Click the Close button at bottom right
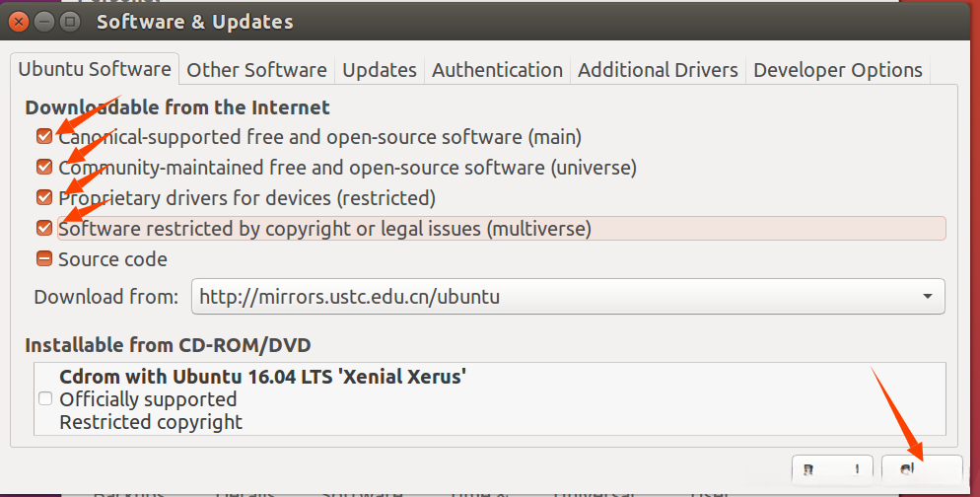The width and height of the screenshot is (980, 497). click(922, 471)
